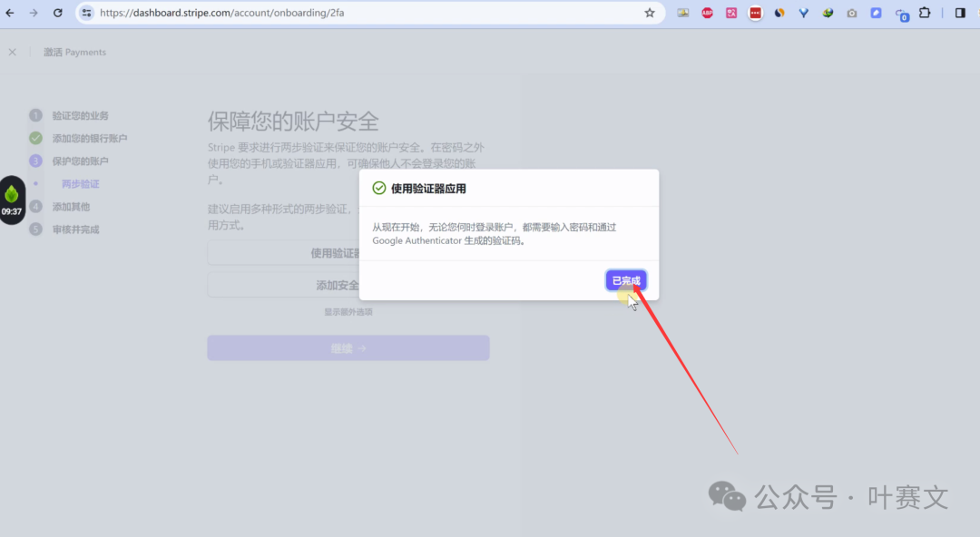
Task: Click the browser back arrow
Action: pos(10,14)
